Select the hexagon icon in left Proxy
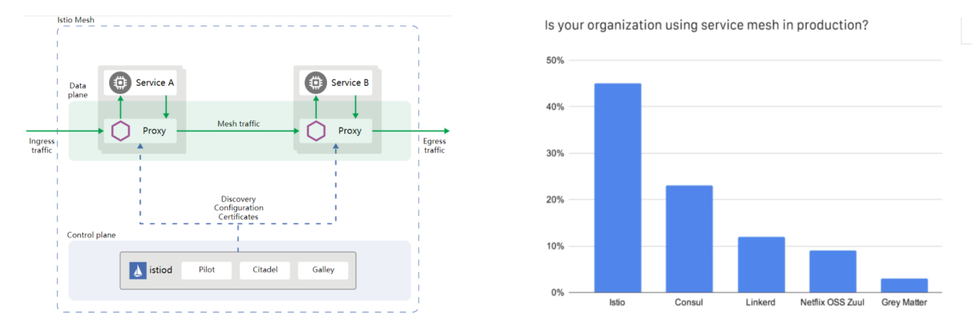The image size is (980, 322). (x=120, y=131)
